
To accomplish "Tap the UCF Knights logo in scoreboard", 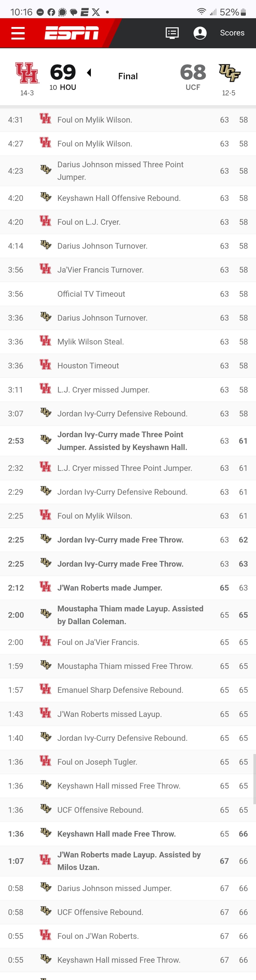I will point(229,73).
